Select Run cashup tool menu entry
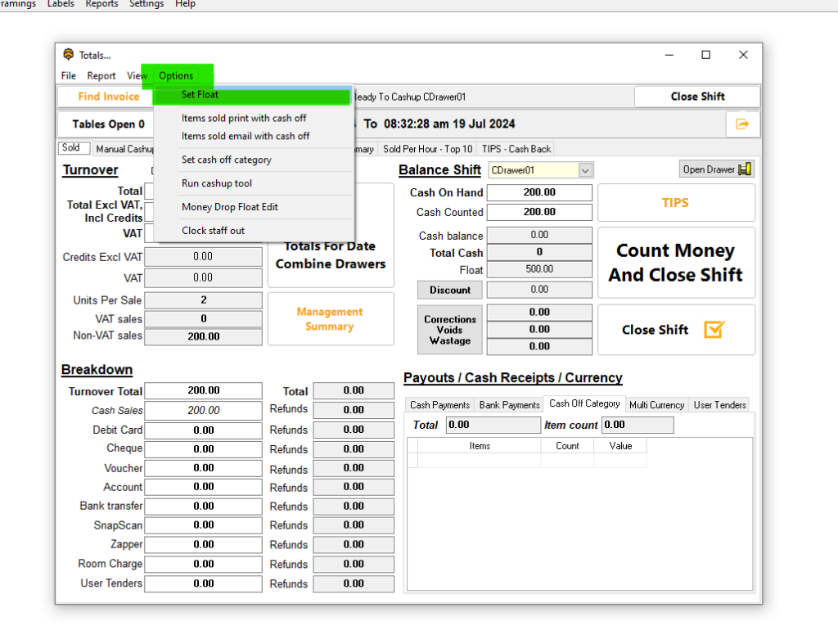Image resolution: width=838 pixels, height=644 pixels. [x=216, y=182]
